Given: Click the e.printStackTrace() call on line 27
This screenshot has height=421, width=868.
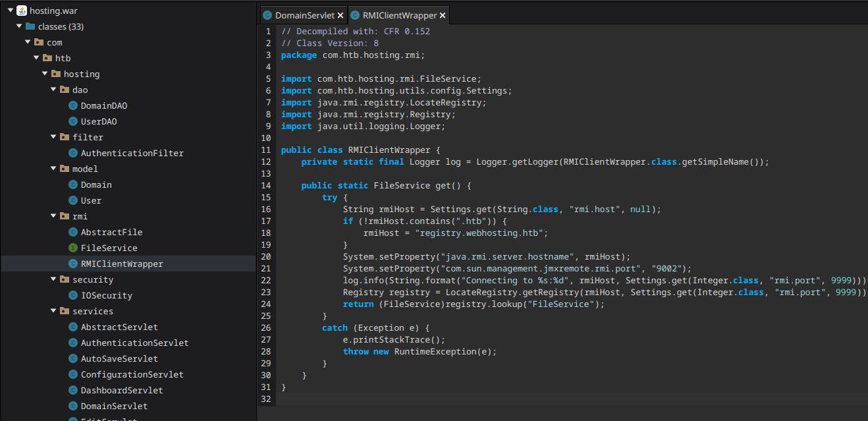Looking at the screenshot, I should (x=394, y=339).
